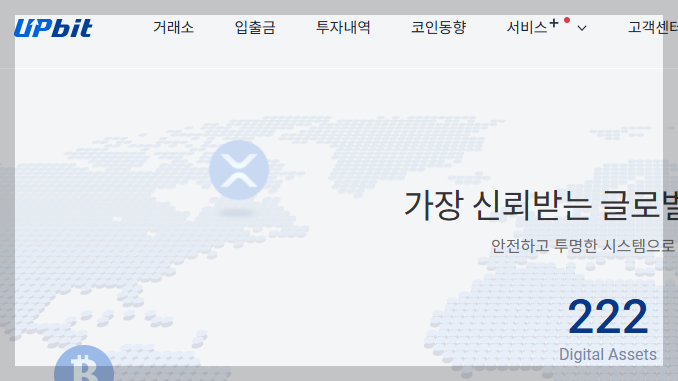
Task: Click the UPbit logo
Action: (53, 28)
